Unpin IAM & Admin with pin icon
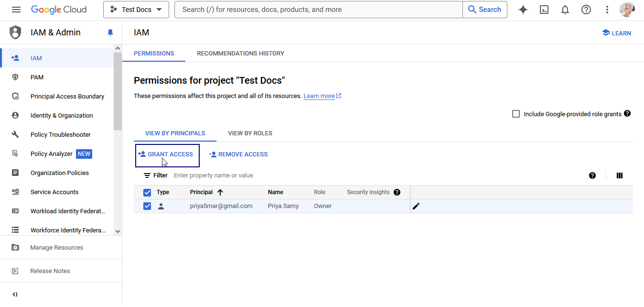Viewport: 644px width, 307px height. 110,33
